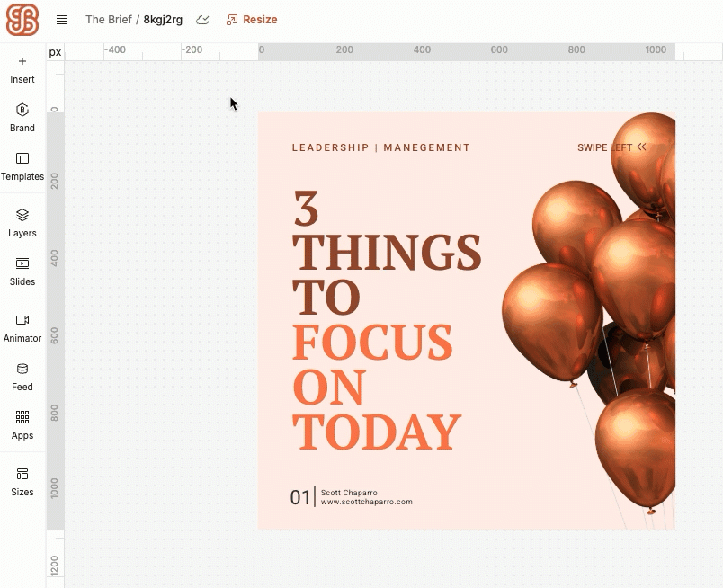Click the 8kgj2rg document name
The image size is (723, 588).
163,20
